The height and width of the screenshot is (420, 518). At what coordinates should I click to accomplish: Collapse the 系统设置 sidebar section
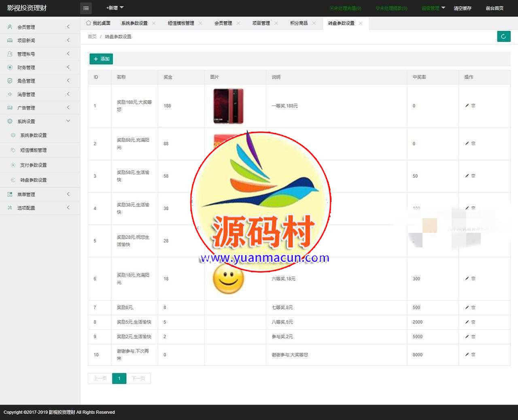pos(40,121)
